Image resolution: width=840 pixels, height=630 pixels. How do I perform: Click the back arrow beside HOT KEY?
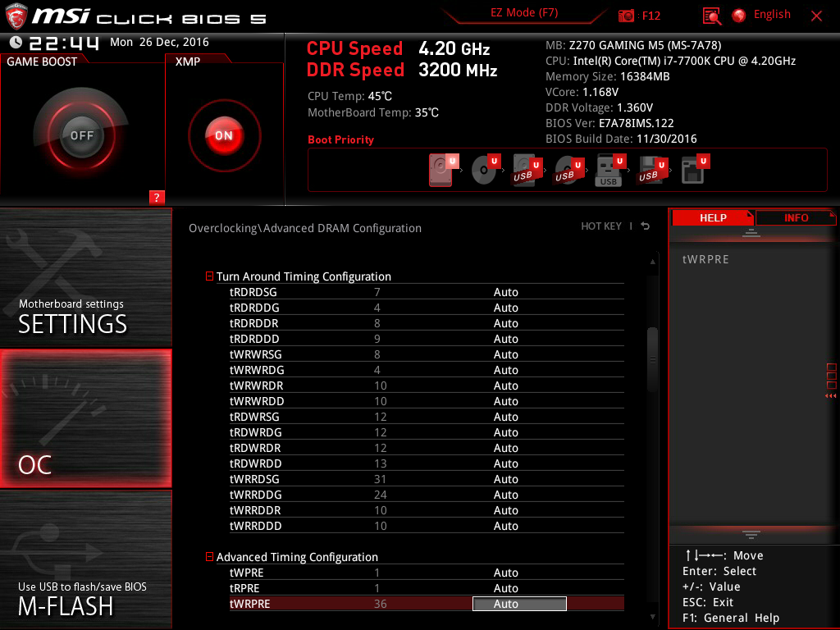click(x=646, y=226)
